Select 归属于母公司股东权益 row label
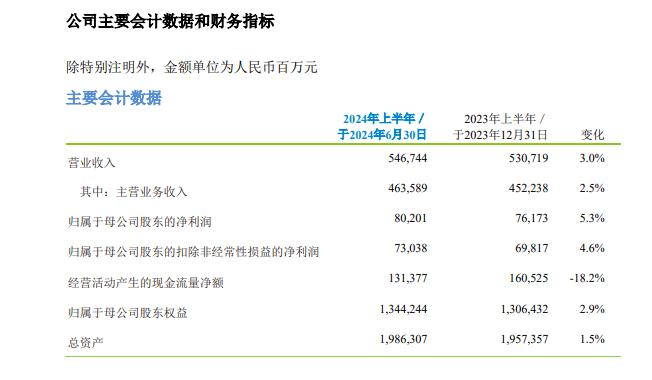 [128, 312]
